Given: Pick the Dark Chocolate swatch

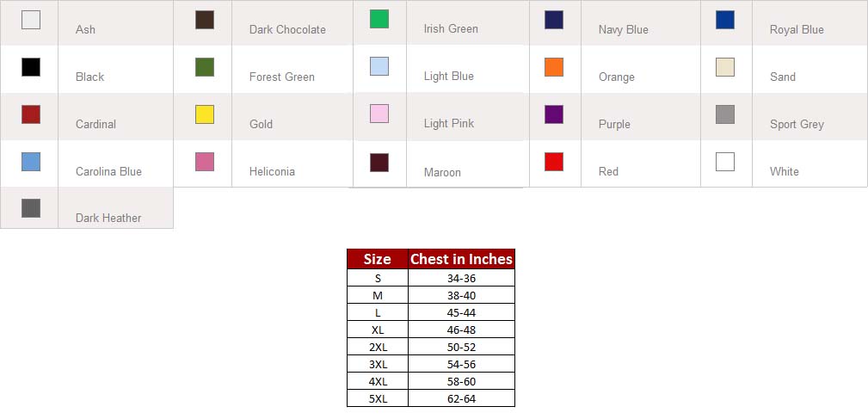Looking at the screenshot, I should coord(205,20).
